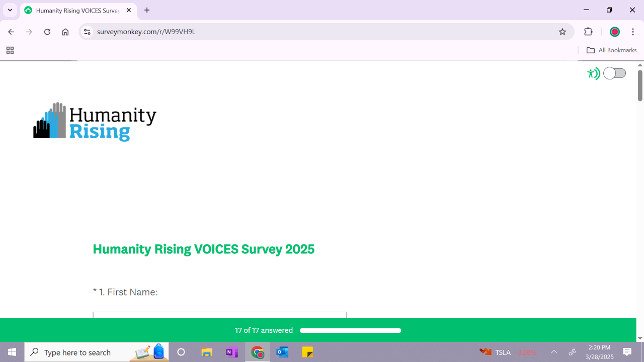
Task: Go back to the previous page
Action: click(11, 32)
